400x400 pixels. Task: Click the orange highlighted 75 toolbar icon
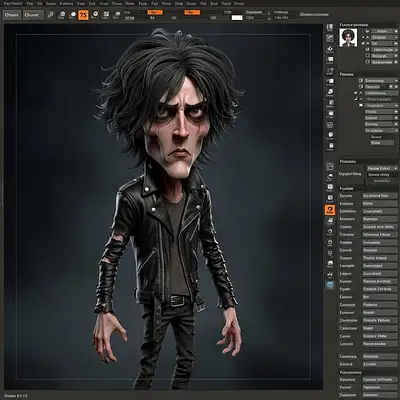point(83,15)
